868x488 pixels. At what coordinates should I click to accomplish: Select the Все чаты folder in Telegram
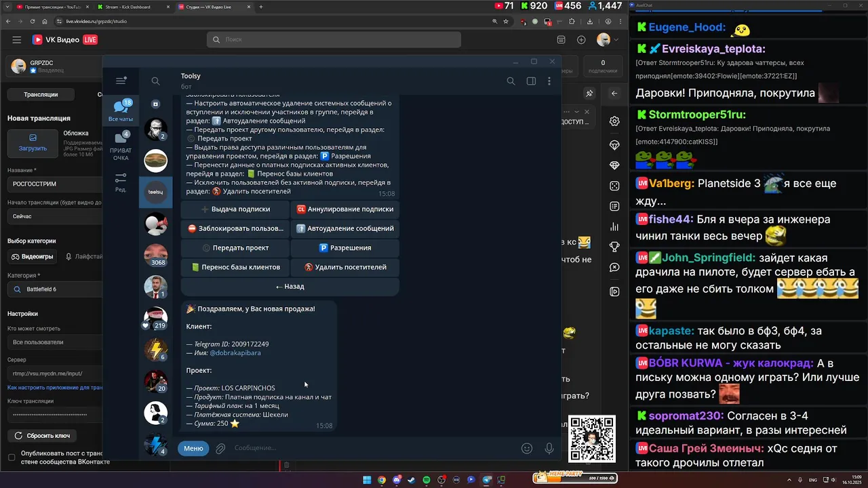tap(121, 111)
